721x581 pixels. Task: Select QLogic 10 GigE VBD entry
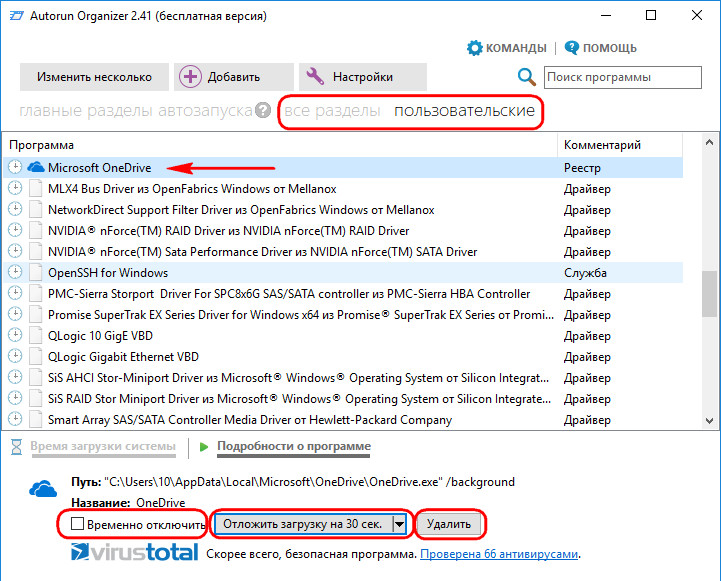343,336
